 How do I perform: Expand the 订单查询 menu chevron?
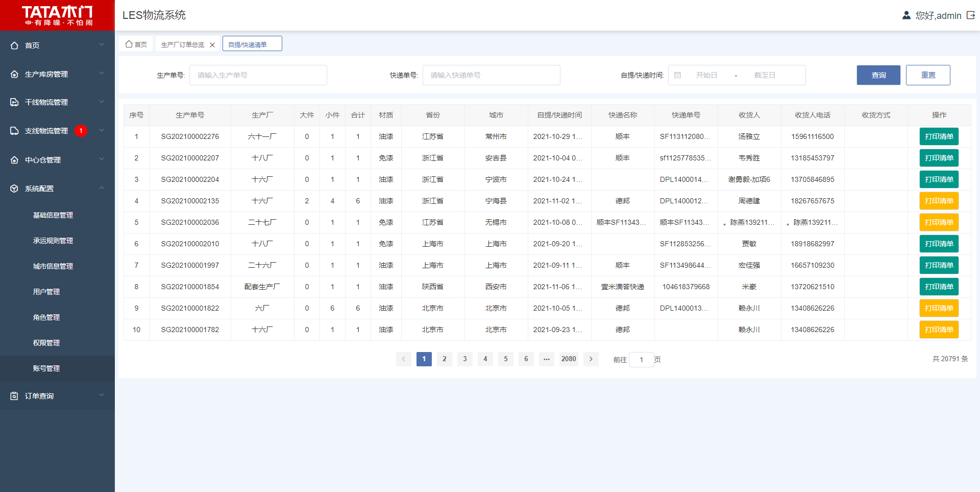(102, 395)
